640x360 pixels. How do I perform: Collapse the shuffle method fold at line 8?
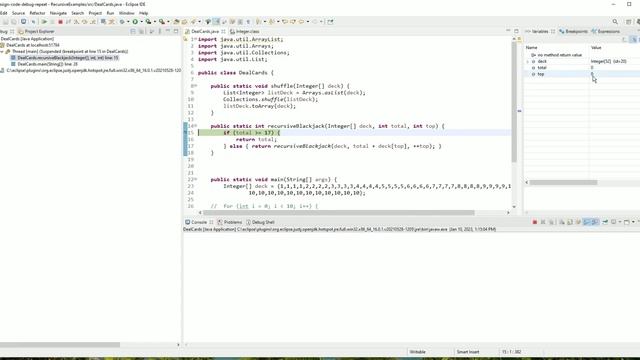[196, 86]
